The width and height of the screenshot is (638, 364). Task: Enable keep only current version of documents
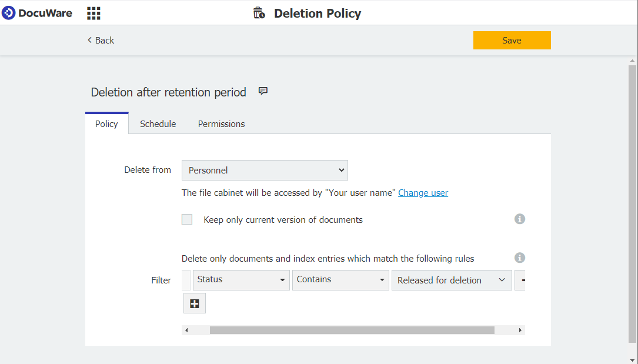(186, 219)
